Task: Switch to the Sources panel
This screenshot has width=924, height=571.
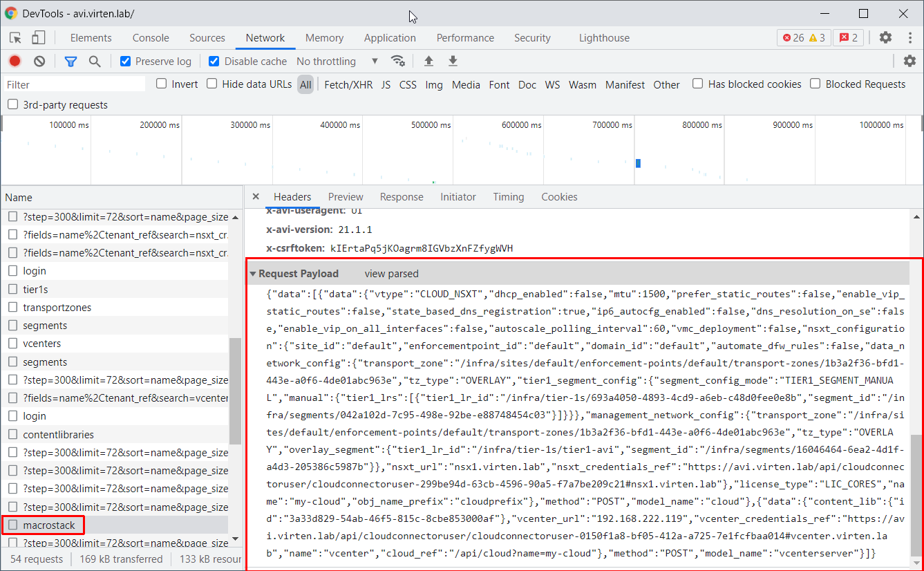Action: pos(207,38)
